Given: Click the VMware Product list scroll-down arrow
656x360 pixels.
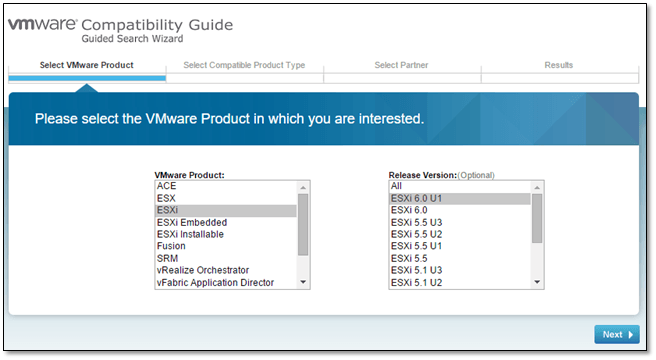Looking at the screenshot, I should (303, 283).
